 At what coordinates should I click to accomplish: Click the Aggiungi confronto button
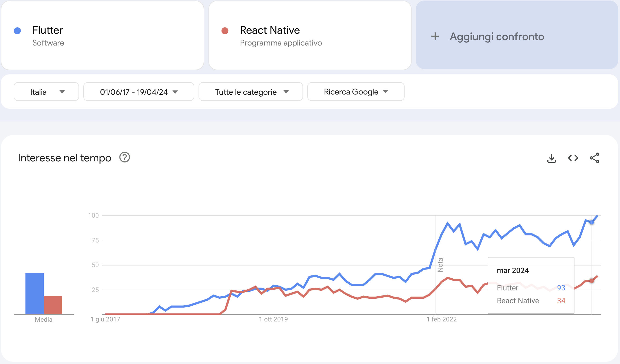pyautogui.click(x=517, y=35)
